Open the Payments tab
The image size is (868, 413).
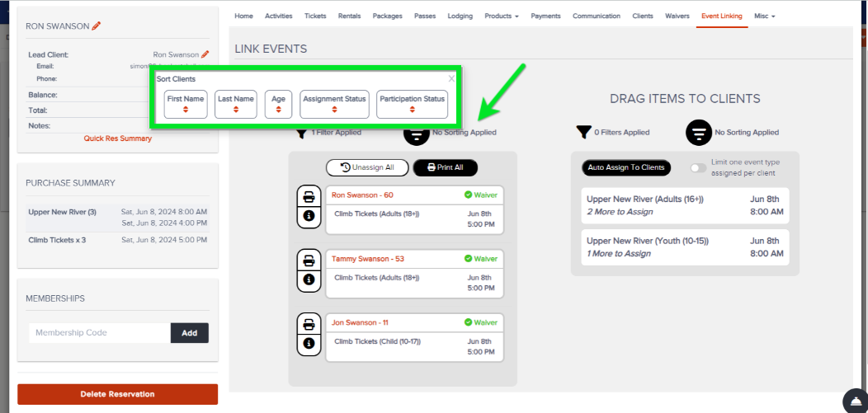click(546, 16)
